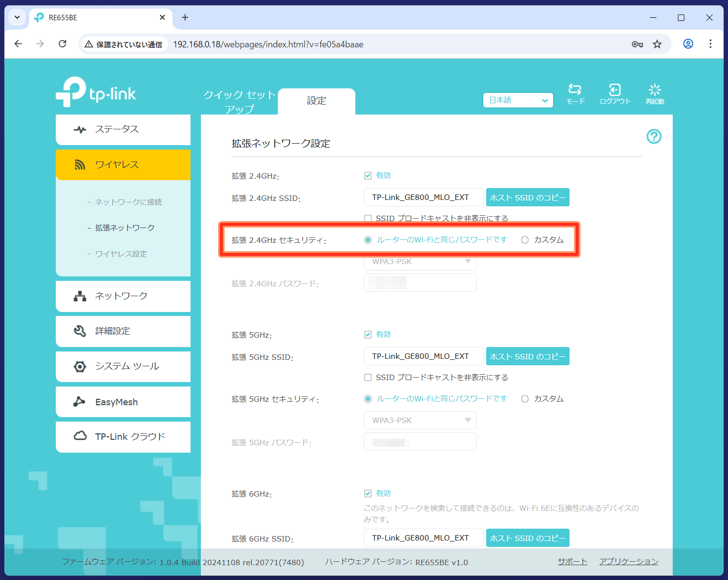Click the browser address bar URL
Screen dimensions: 728x580
point(268,44)
